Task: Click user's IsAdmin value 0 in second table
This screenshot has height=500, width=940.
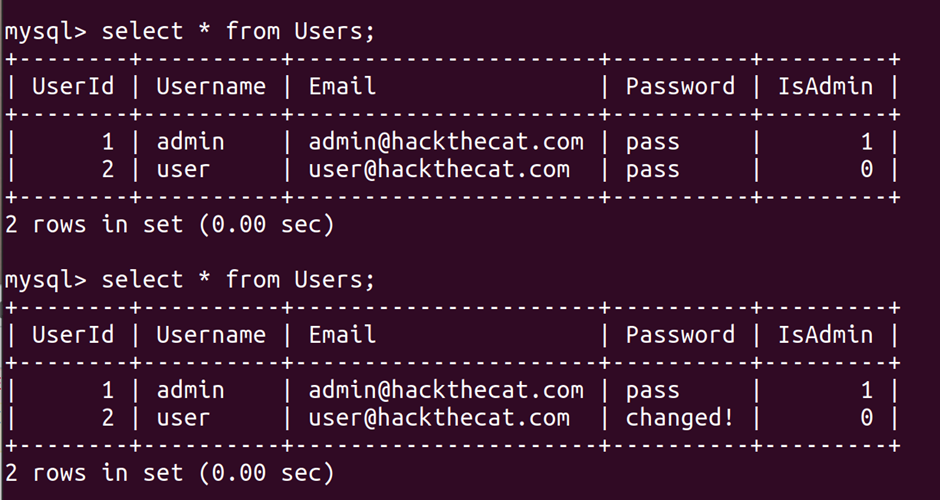Action: point(866,418)
